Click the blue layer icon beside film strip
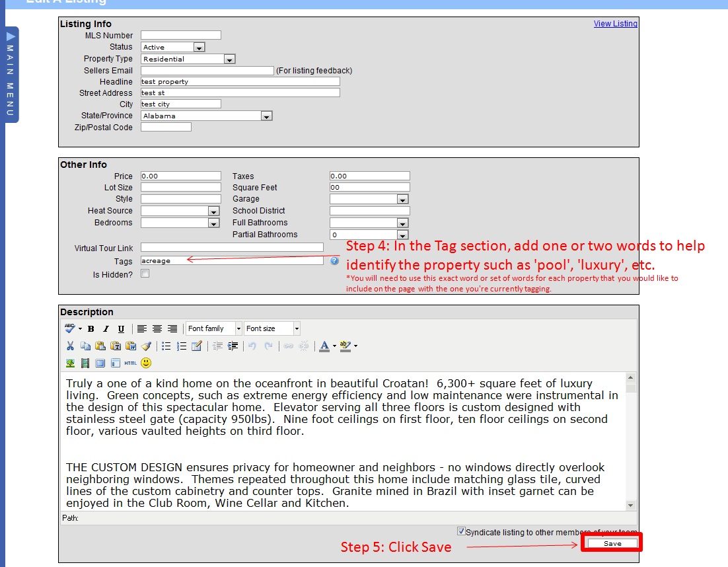This screenshot has width=728, height=567. coord(100,363)
